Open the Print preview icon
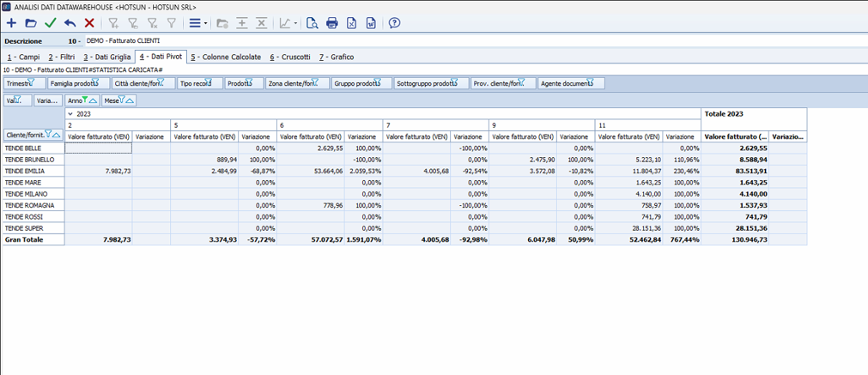The image size is (868, 375). tap(313, 23)
